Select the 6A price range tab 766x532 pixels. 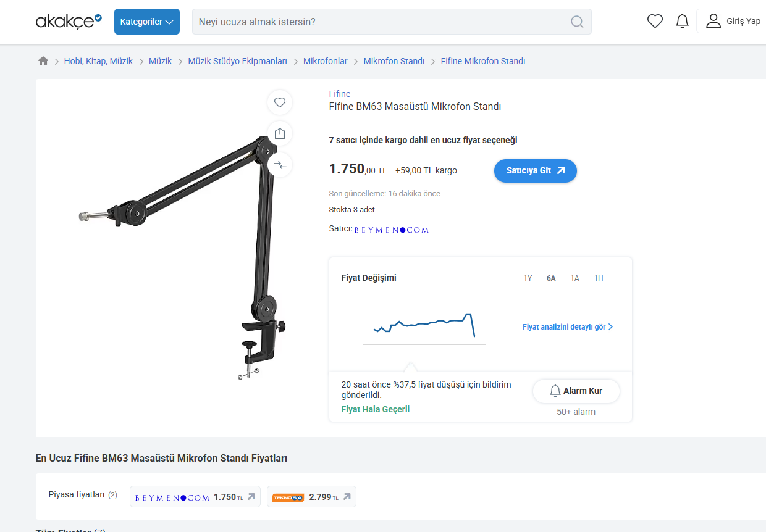[551, 278]
